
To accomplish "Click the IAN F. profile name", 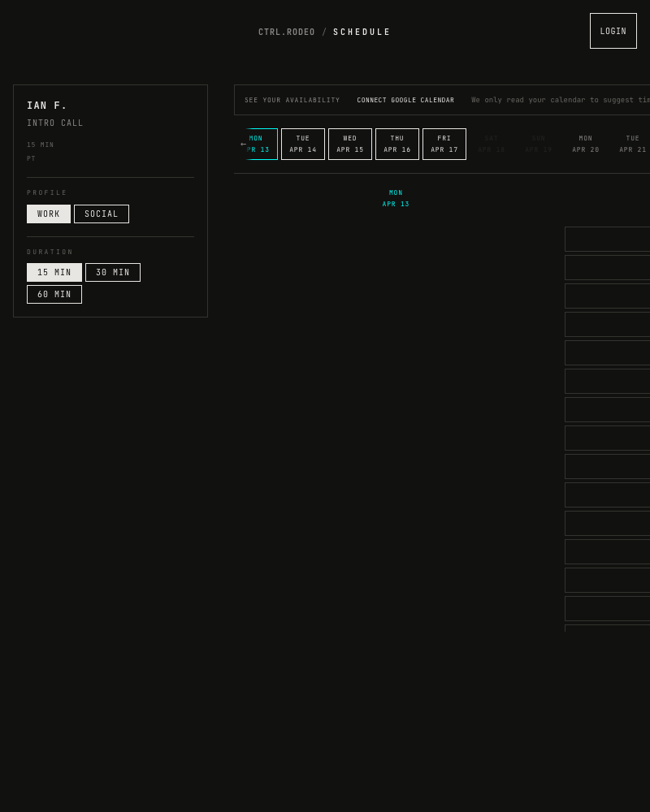I will [x=46, y=105].
